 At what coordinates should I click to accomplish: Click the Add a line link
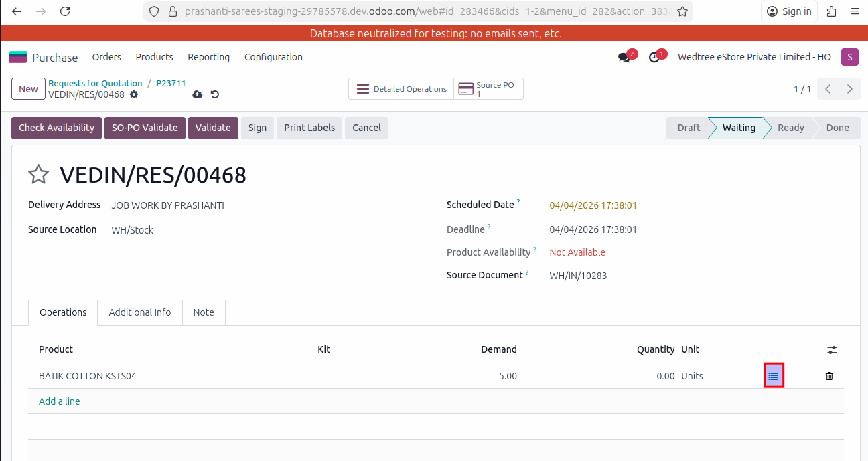coord(60,401)
